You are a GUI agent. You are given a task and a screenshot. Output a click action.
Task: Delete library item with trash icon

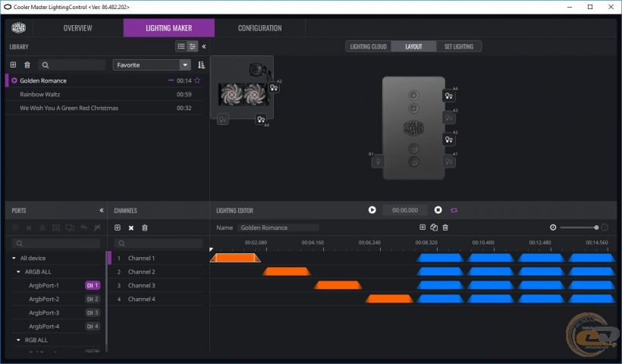point(27,65)
